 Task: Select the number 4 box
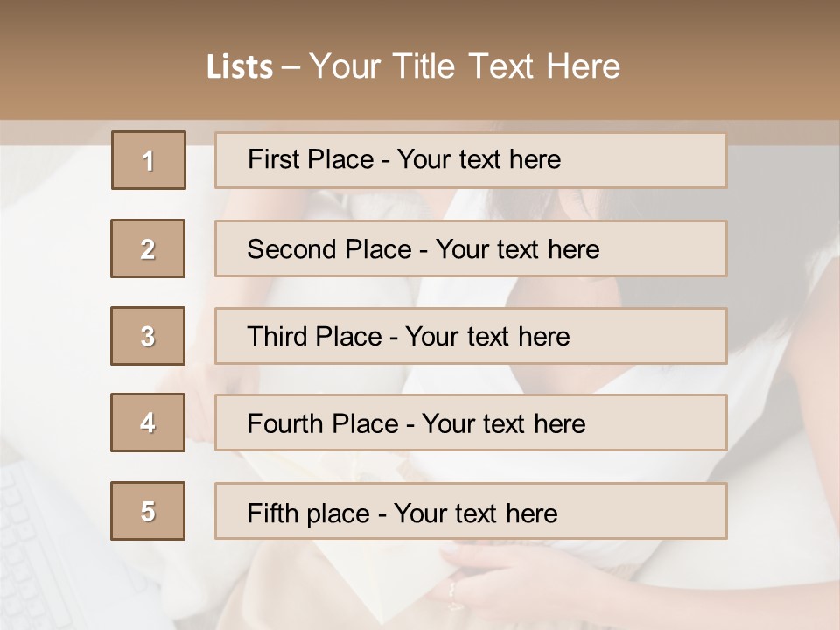[x=148, y=423]
